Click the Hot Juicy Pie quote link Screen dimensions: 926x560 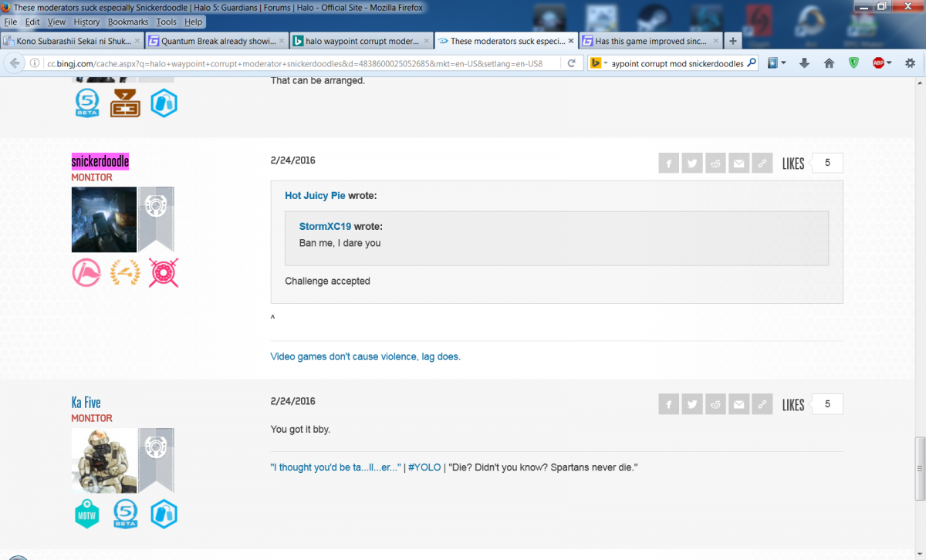point(315,196)
